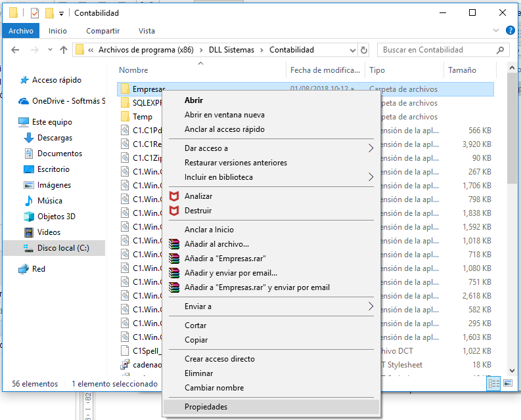Click the up directory arrow
The image size is (521, 420).
[x=64, y=50]
